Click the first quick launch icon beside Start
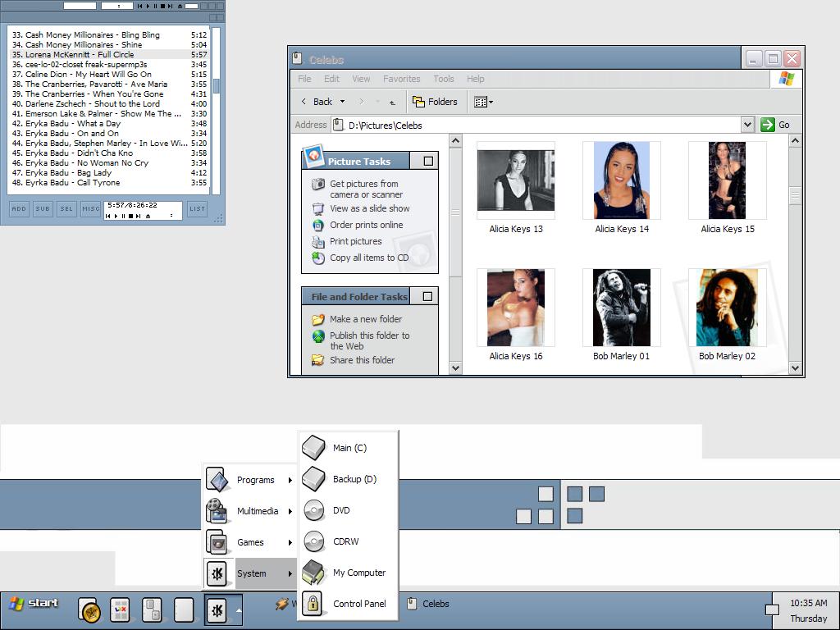The height and width of the screenshot is (630, 840). 89,609
